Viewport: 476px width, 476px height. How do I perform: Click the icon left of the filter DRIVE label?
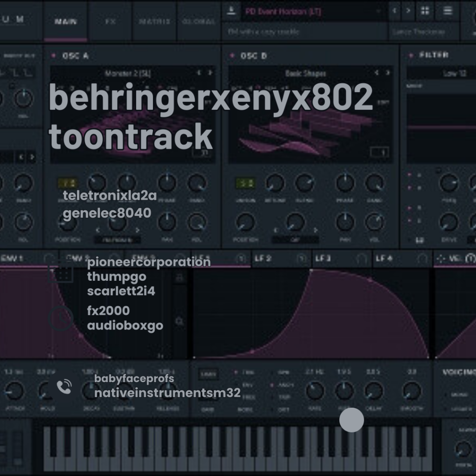(x=420, y=240)
